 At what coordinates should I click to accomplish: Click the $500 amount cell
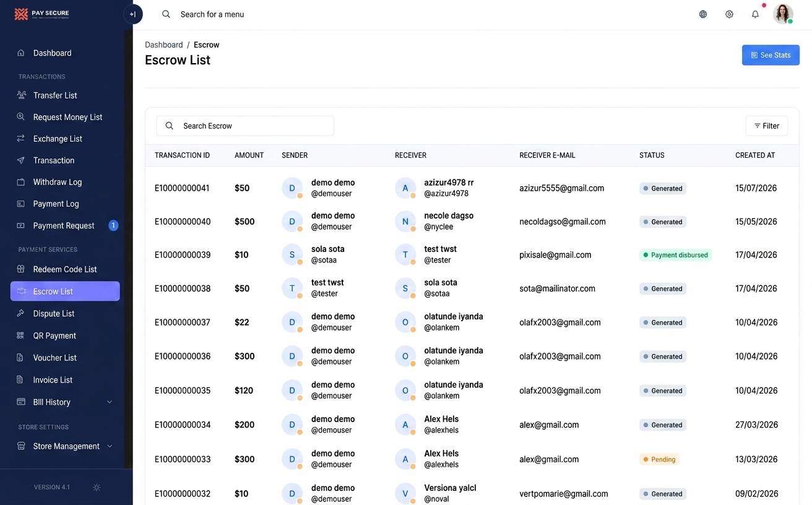point(244,222)
